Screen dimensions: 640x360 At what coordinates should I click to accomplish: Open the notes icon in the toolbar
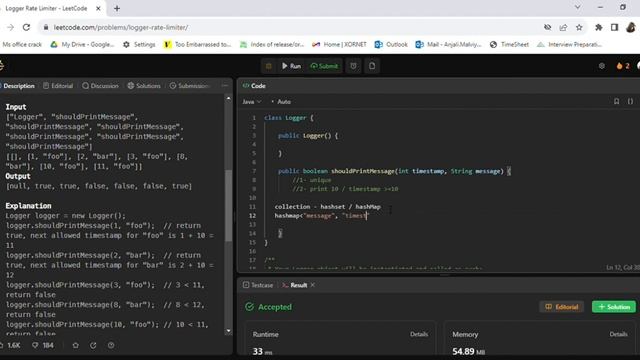click(x=372, y=66)
